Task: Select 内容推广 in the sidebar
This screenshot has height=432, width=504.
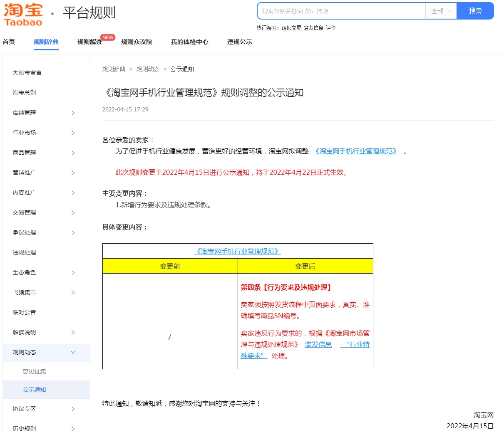Action: tap(24, 193)
